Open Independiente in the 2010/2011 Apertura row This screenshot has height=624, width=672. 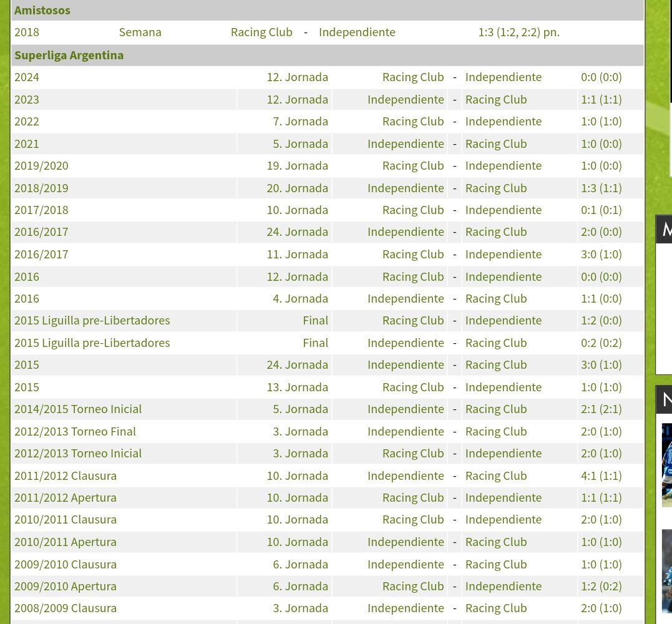click(x=406, y=542)
